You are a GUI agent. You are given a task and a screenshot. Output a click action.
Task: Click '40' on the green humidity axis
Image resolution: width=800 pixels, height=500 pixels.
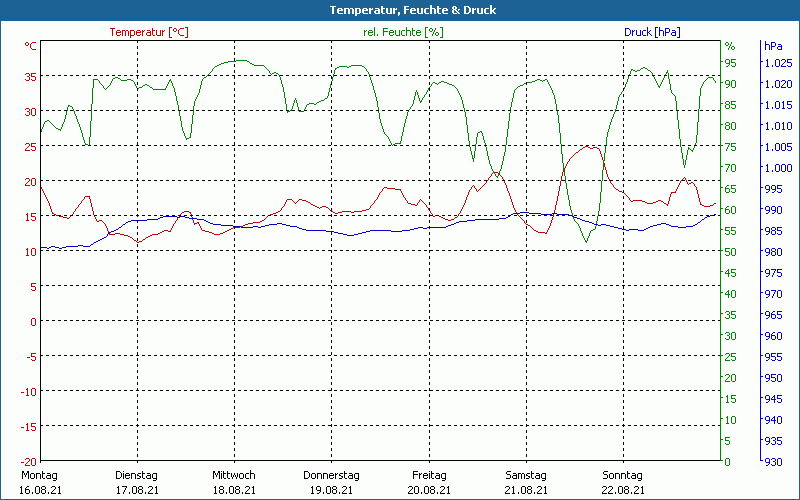(731, 294)
